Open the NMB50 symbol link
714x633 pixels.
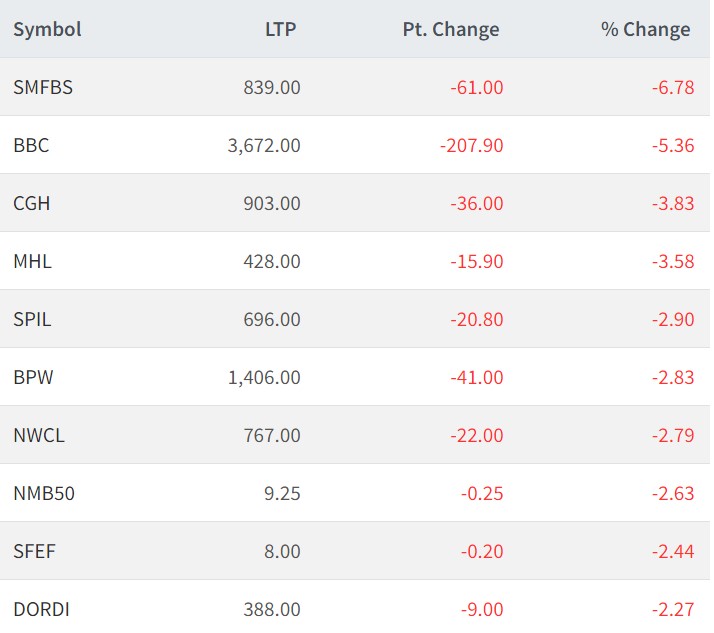click(42, 493)
